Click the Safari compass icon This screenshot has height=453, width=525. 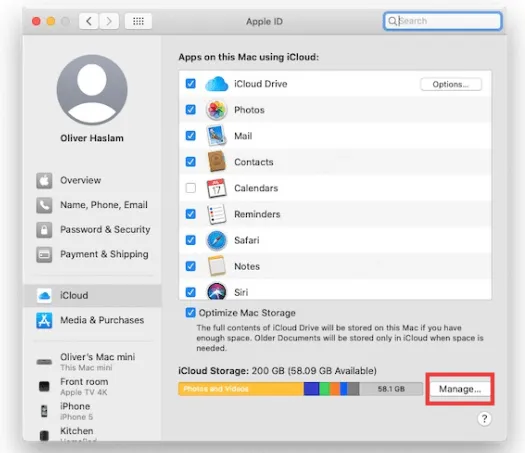216,240
